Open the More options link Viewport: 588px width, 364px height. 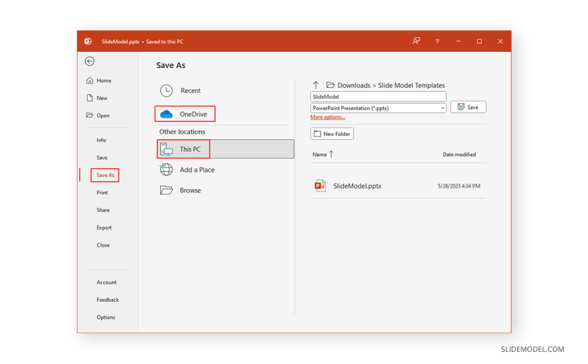click(328, 118)
